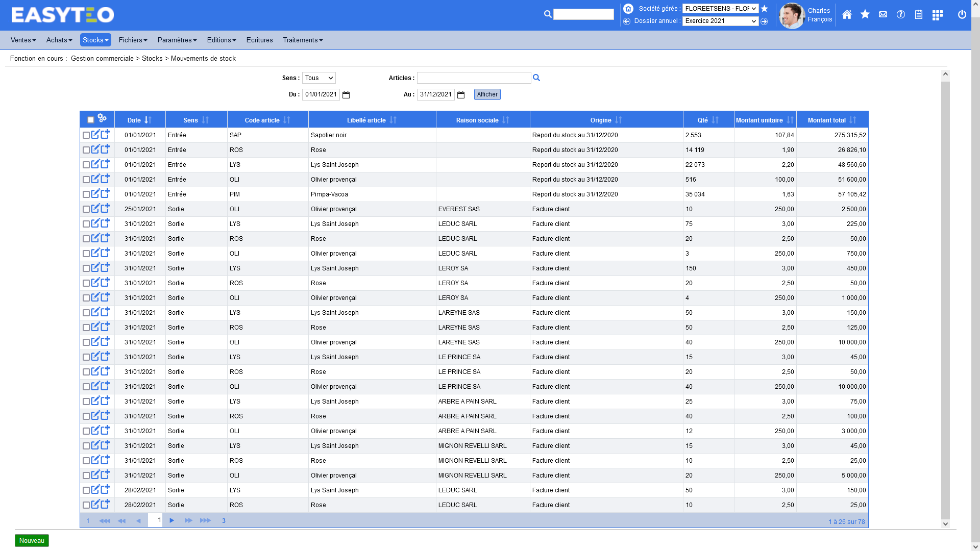This screenshot has width=980, height=551.
Task: Open the Traitements menu
Action: point(303,40)
